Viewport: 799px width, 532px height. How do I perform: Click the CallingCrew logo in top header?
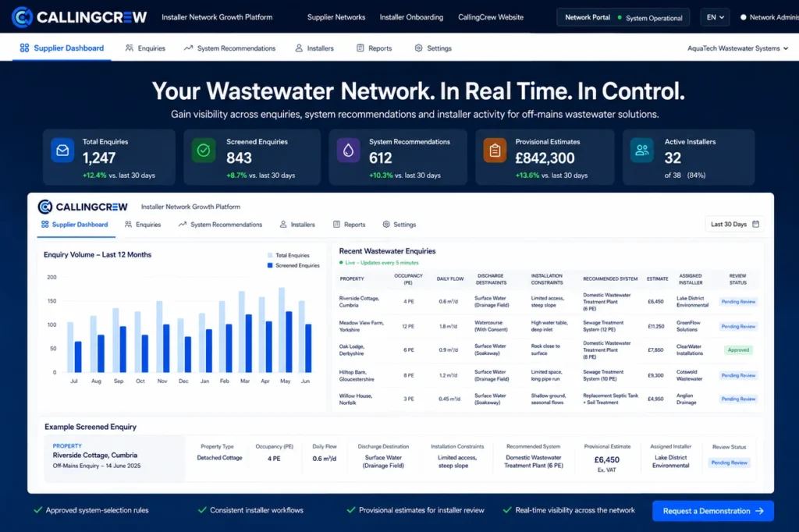click(79, 17)
